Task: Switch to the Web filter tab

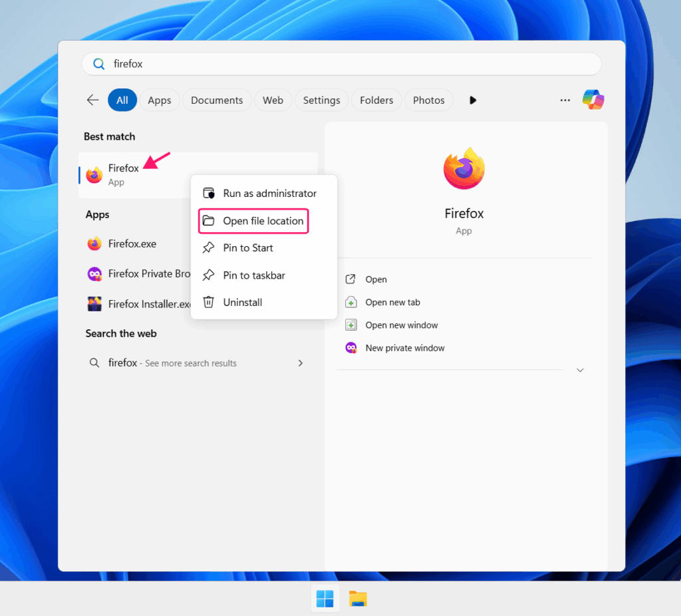Action: [273, 100]
